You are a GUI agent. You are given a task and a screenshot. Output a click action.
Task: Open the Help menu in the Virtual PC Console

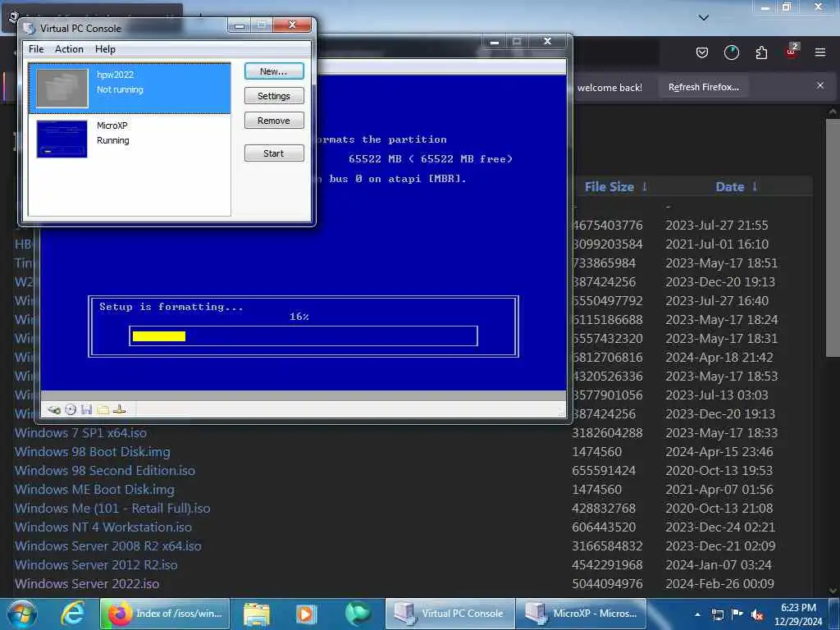[105, 48]
